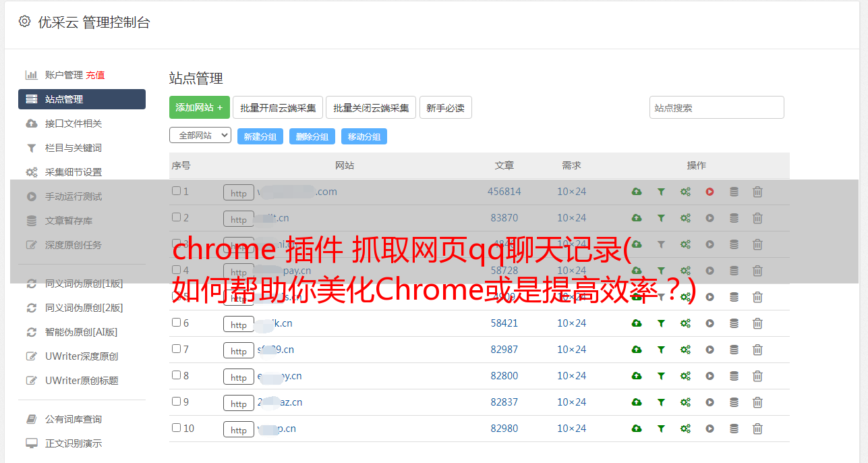
Task: Open article count 82980 link
Action: click(504, 429)
